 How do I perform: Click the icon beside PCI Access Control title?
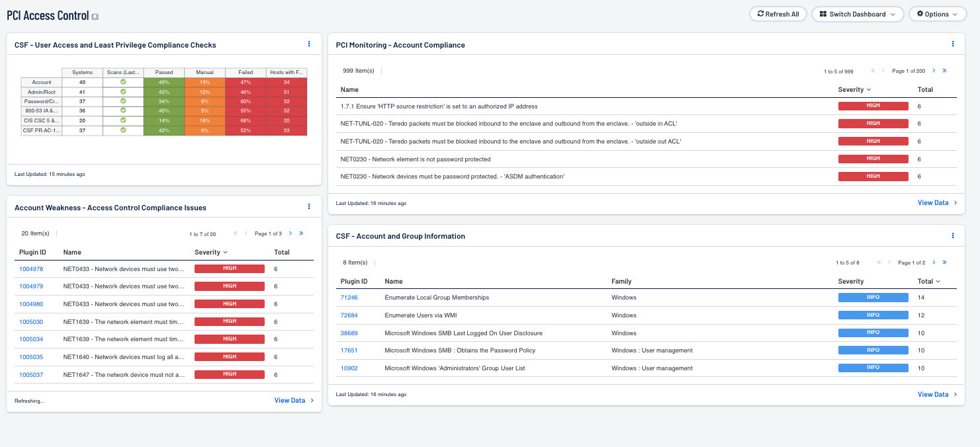[x=95, y=17]
